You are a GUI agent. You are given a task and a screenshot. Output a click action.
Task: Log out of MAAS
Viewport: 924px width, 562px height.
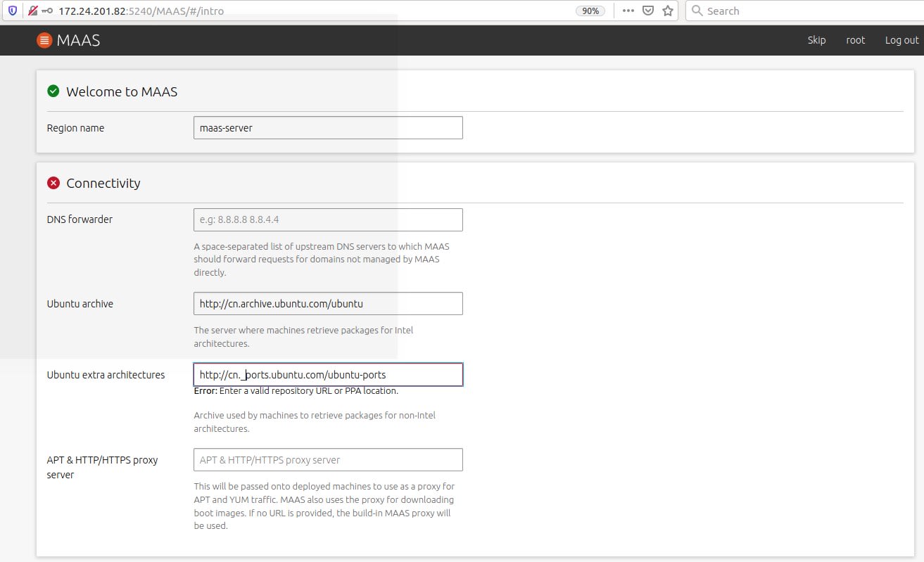click(x=901, y=40)
